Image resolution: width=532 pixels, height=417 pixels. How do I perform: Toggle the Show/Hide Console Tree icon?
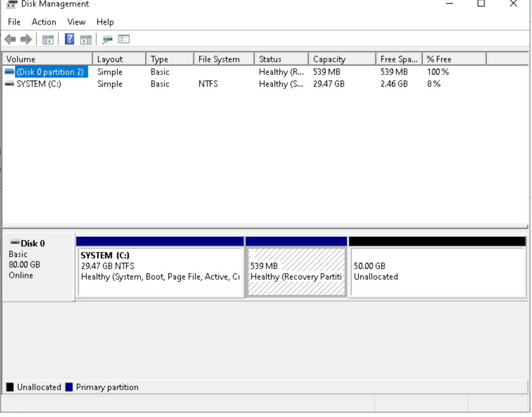(x=48, y=40)
